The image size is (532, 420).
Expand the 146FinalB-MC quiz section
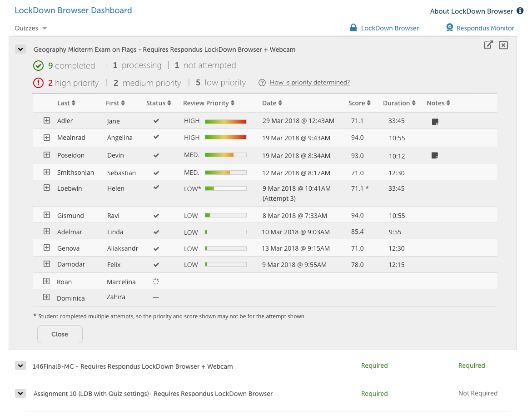coord(20,366)
